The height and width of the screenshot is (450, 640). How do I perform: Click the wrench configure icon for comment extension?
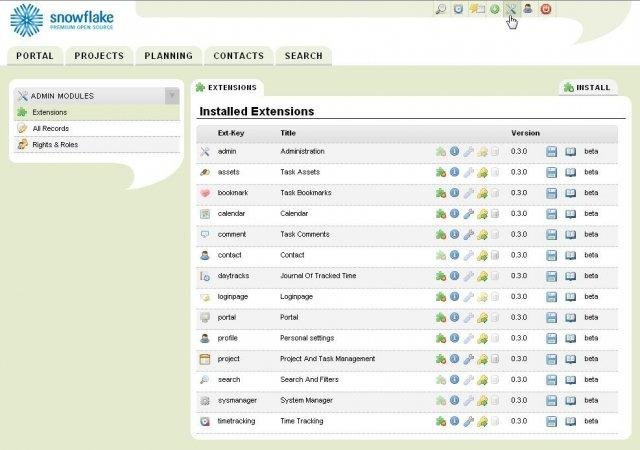coord(468,235)
